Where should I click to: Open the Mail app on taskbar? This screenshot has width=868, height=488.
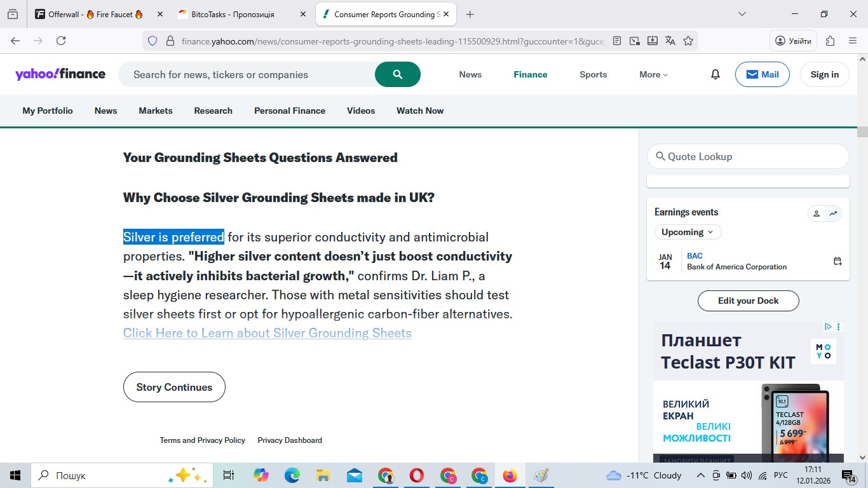[x=355, y=475]
